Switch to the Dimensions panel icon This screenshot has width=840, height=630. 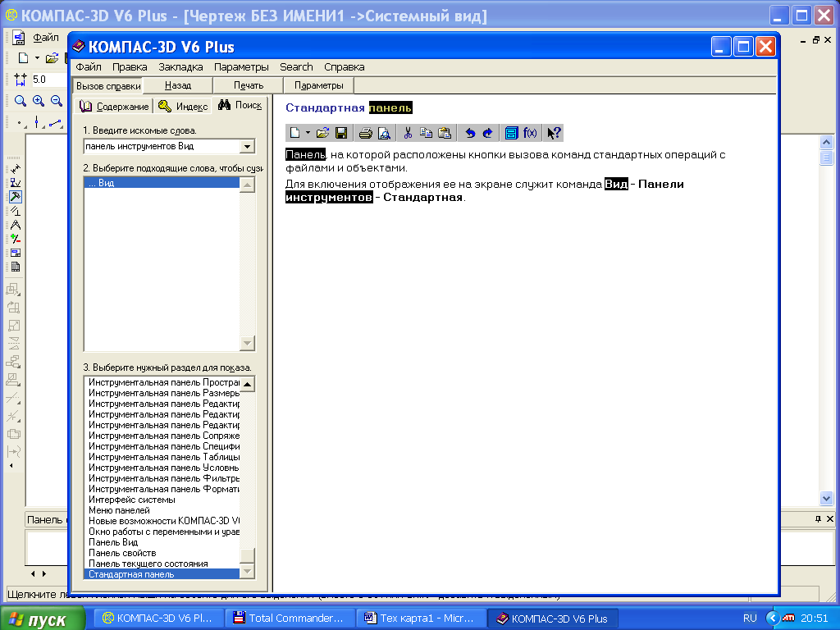15,169
